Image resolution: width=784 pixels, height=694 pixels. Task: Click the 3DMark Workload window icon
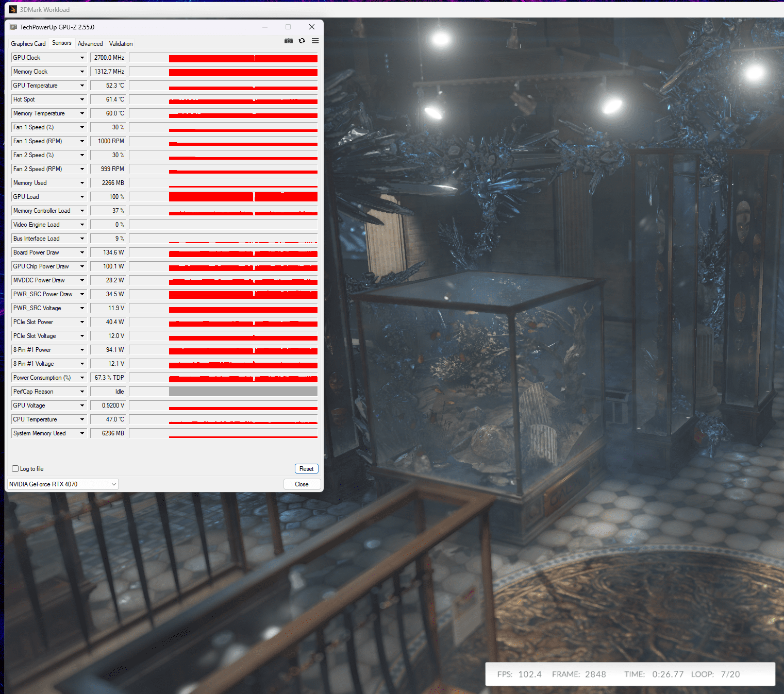pyautogui.click(x=13, y=9)
